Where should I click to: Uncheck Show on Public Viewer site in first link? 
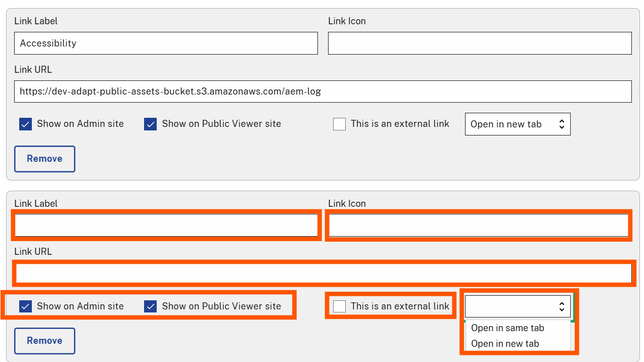point(150,124)
